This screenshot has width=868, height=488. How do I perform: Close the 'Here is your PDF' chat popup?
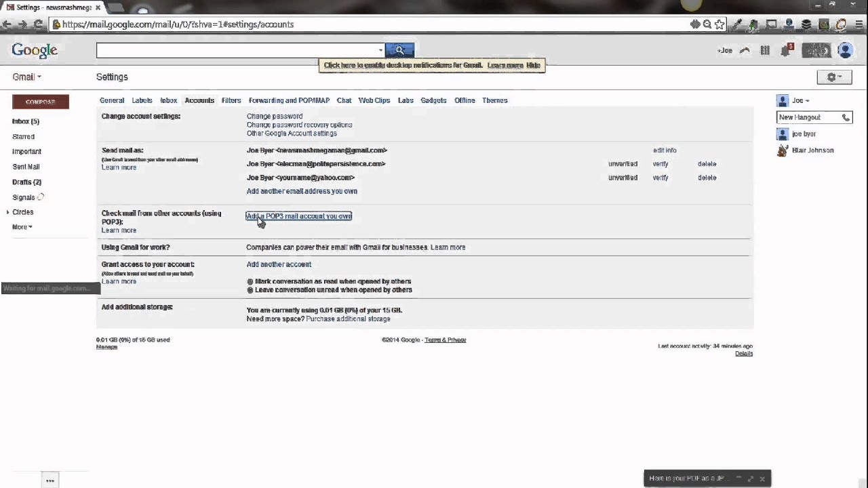(762, 479)
